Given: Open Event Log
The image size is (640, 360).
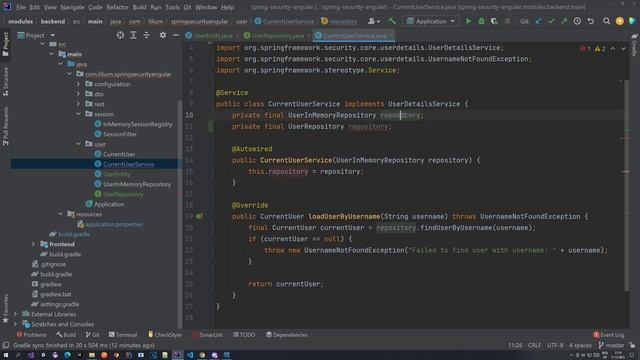Looking at the screenshot, I should click(x=609, y=335).
